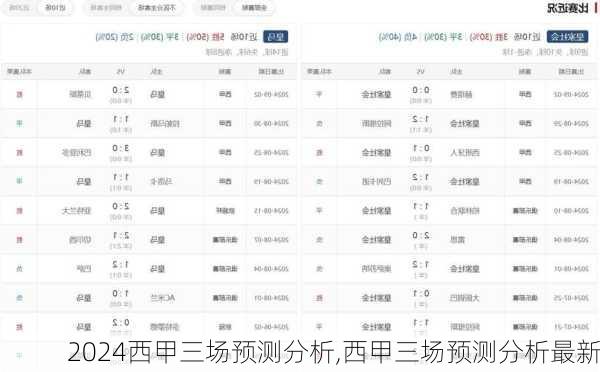Viewport: 600px width, 372px height.
Task: Click the 3胜 (30%) stat for 皇家社会
Action: click(x=488, y=37)
